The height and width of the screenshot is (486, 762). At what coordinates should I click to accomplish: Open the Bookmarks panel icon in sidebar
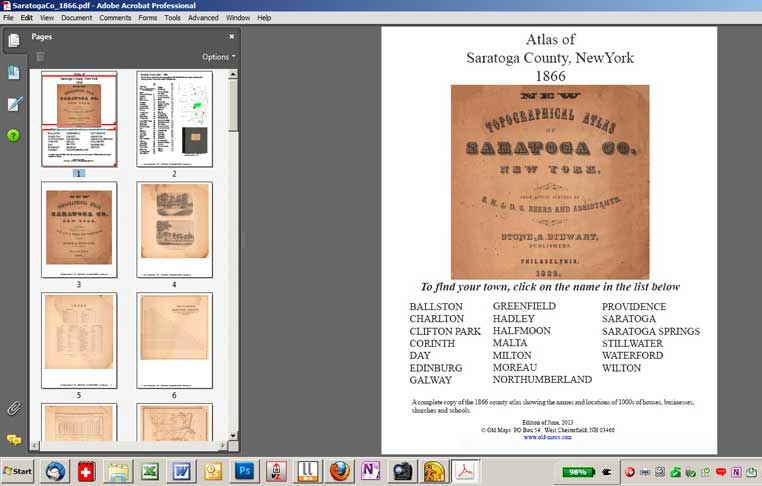14,72
